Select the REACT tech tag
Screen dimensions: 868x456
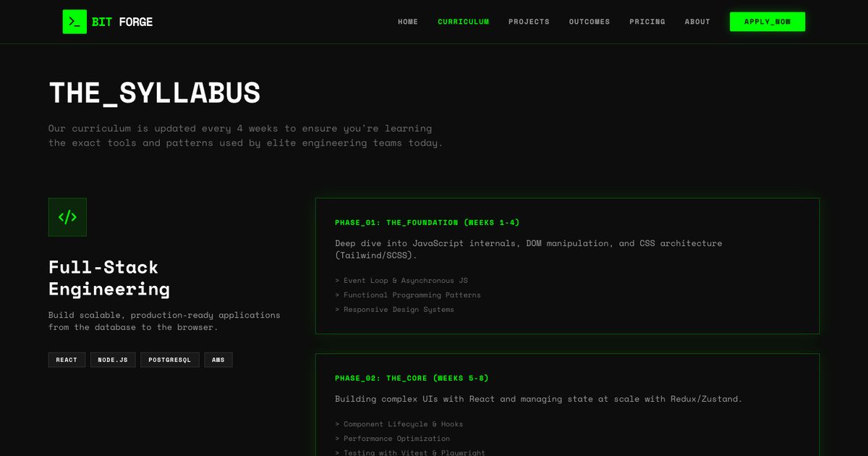(x=67, y=360)
